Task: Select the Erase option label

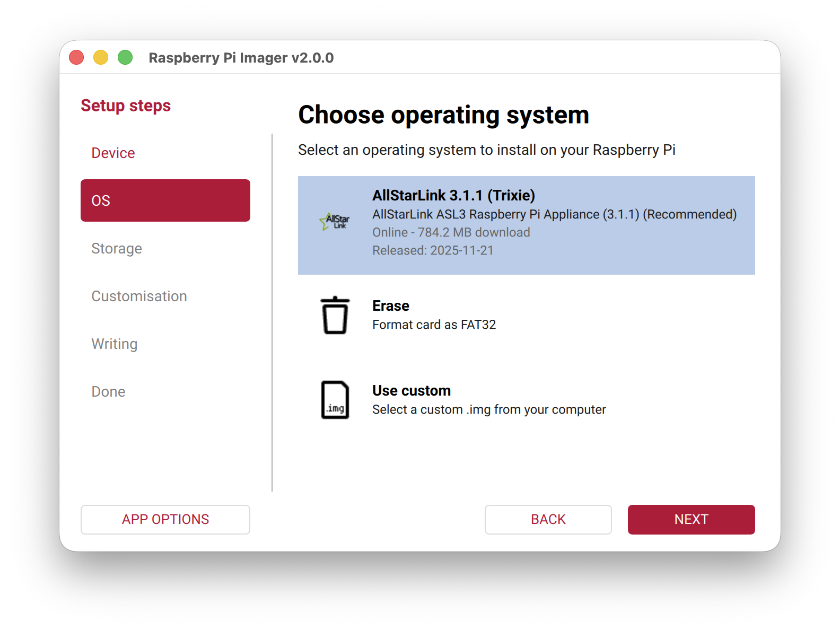Action: [x=391, y=305]
